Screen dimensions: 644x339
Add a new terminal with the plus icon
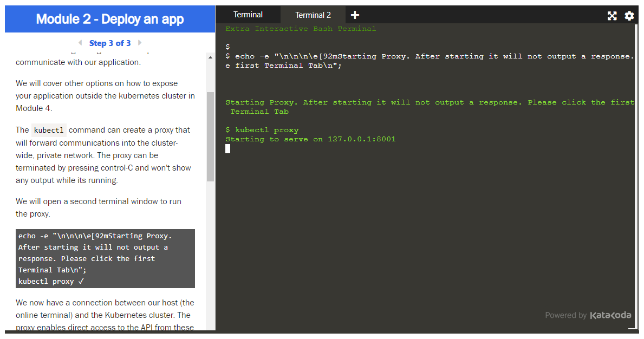coord(355,15)
